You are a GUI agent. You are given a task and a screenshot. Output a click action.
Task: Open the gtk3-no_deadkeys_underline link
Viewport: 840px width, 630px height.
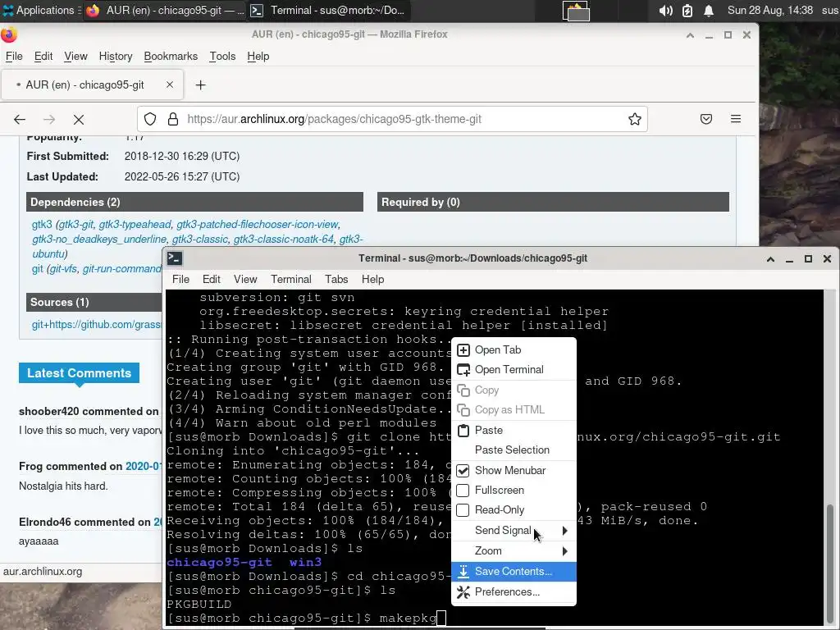pos(99,239)
